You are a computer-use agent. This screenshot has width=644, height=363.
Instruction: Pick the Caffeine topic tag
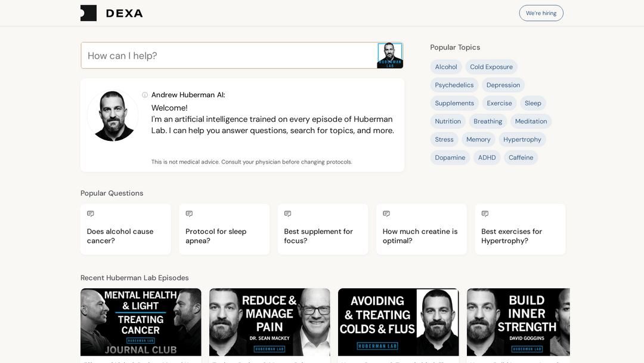coord(521,158)
